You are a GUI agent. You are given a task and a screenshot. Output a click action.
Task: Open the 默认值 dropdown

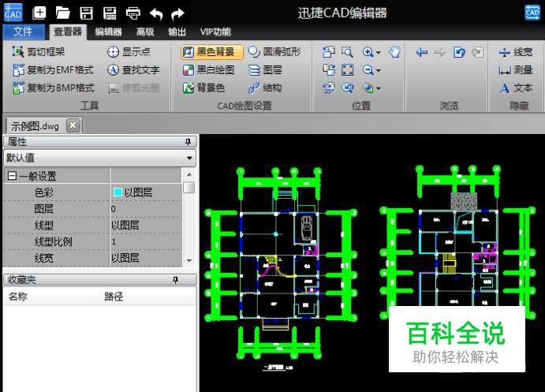(99, 158)
